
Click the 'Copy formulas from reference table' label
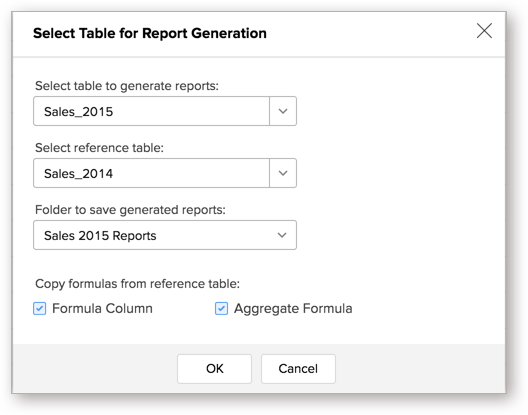pyautogui.click(x=137, y=284)
